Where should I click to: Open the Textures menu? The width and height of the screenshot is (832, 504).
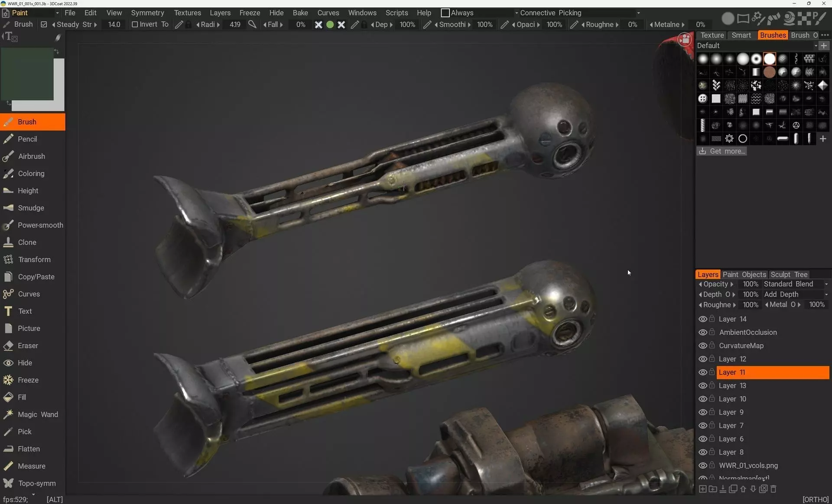tap(187, 13)
